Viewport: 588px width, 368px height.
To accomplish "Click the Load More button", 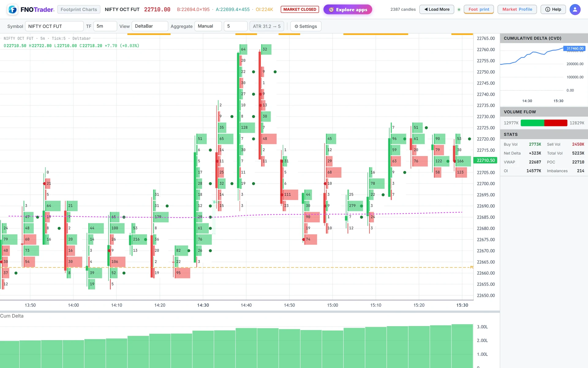I will tap(436, 10).
